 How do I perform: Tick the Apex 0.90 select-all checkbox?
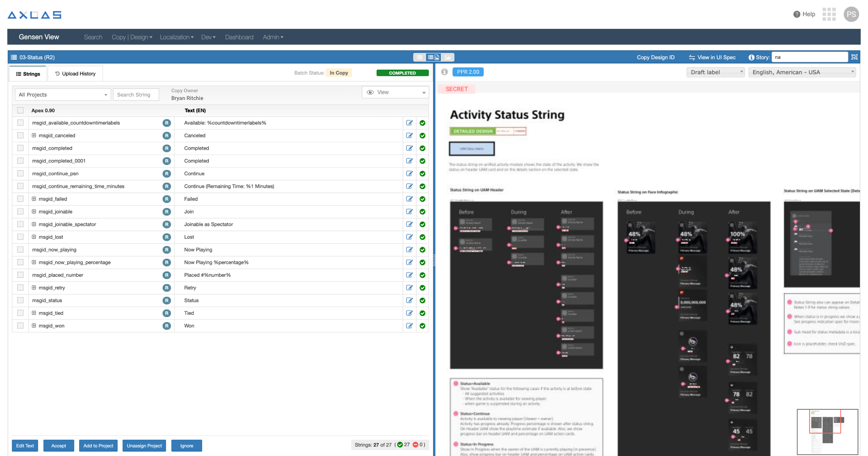[20, 110]
